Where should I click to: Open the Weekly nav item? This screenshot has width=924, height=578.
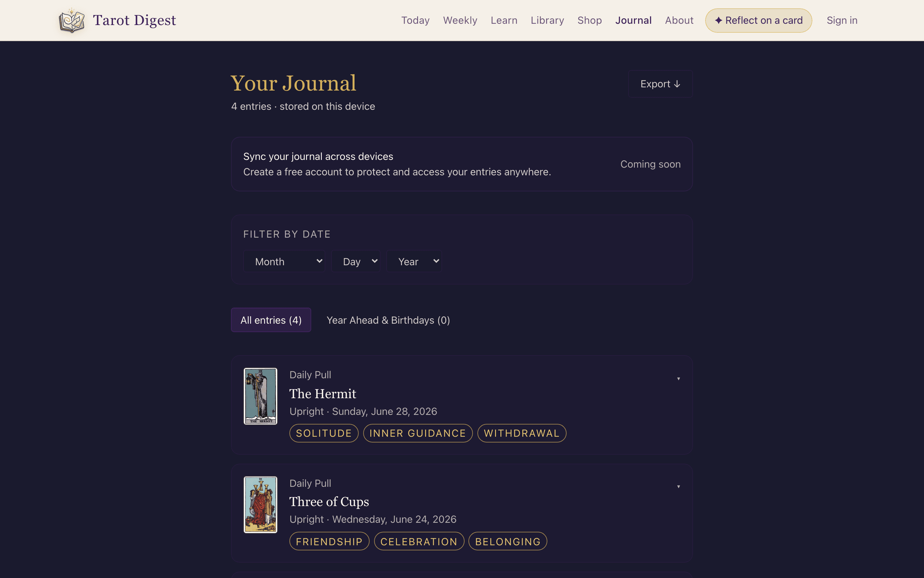click(x=460, y=20)
